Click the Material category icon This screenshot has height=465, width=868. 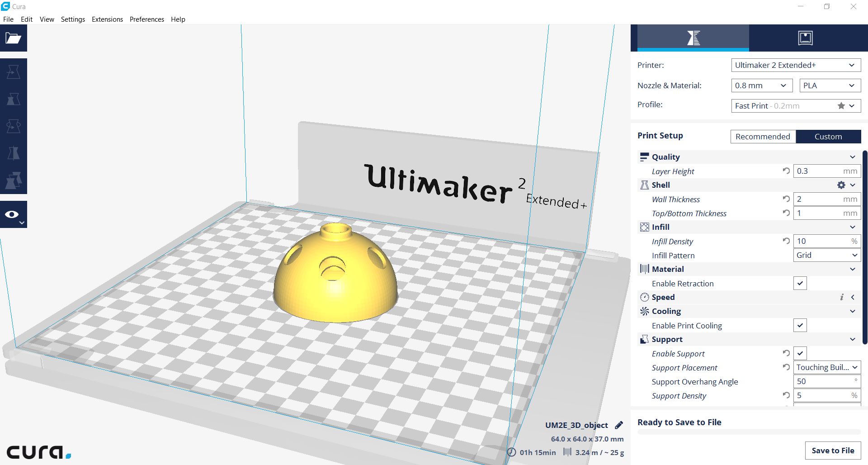[644, 269]
